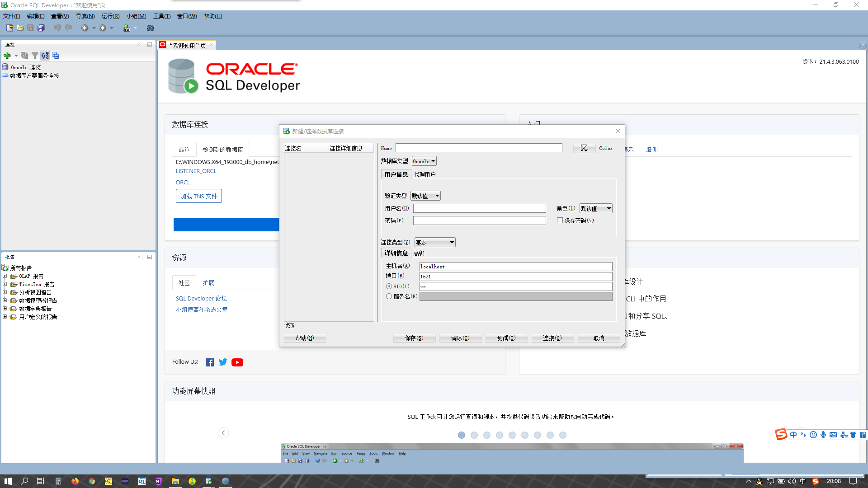Click the Save All toolbar icon
This screenshot has width=868, height=488.
(x=41, y=28)
